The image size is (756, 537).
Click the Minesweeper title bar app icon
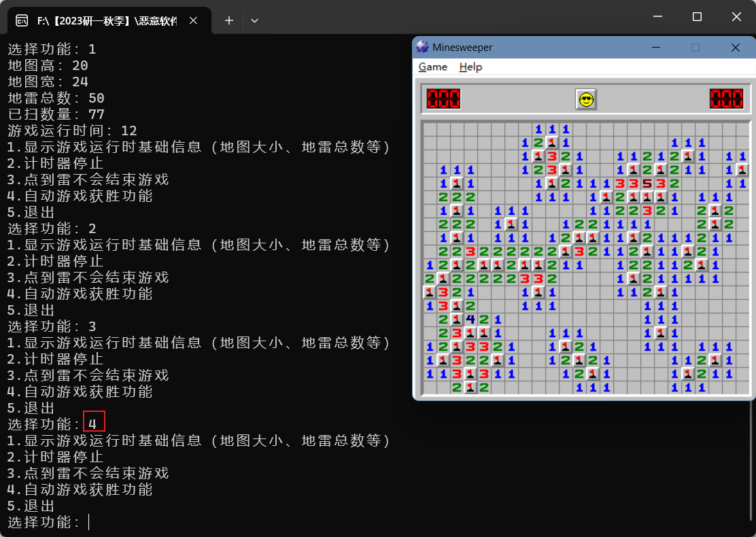click(x=423, y=48)
